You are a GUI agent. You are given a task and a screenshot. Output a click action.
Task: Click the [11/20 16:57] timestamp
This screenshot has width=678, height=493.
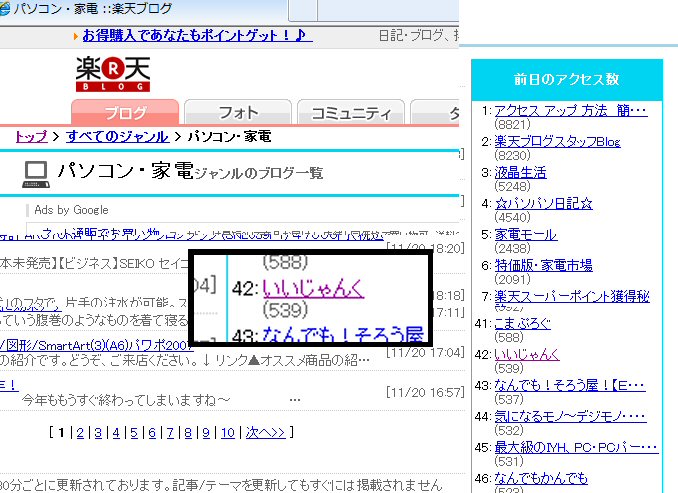(x=425, y=393)
